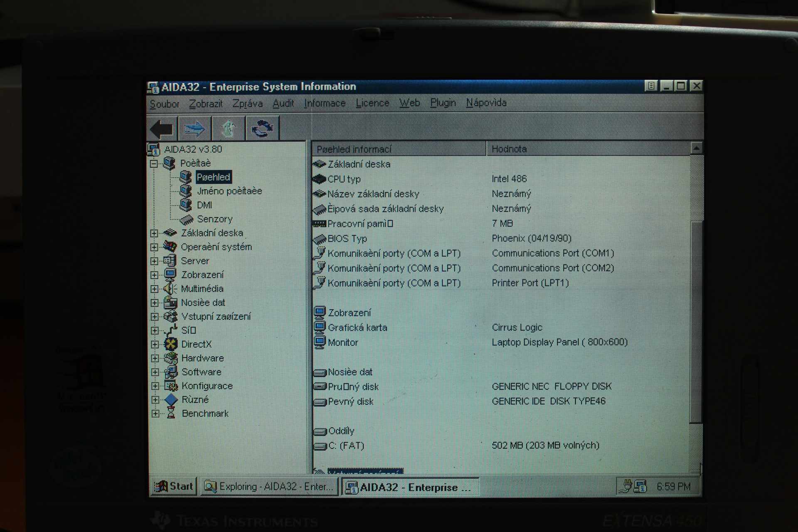Viewport: 798px width, 532px height.
Task: Click the Pøehled informací column header
Action: tap(399, 149)
